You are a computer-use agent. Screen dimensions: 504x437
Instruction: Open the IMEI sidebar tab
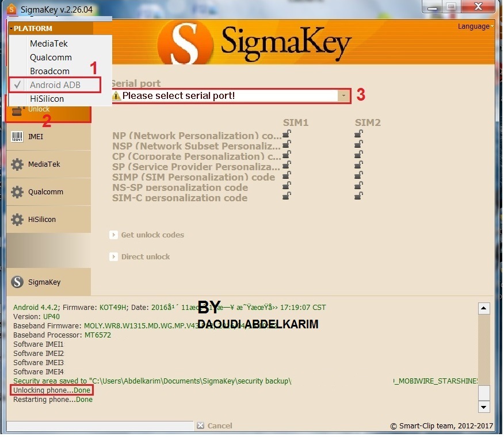coord(48,137)
